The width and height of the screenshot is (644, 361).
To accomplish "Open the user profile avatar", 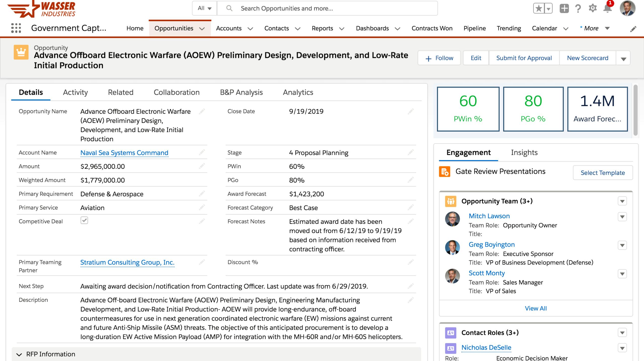I will tap(628, 8).
